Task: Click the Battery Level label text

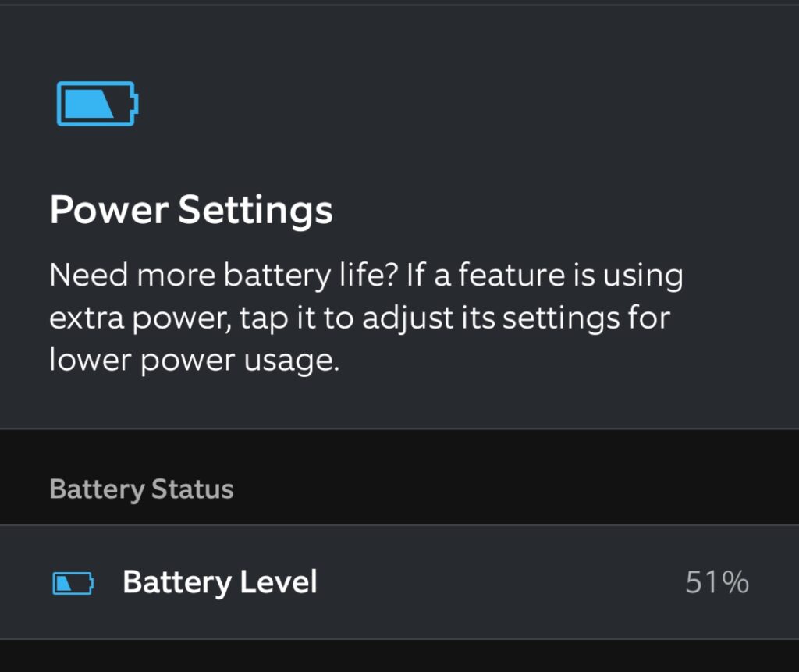Action: tap(220, 582)
